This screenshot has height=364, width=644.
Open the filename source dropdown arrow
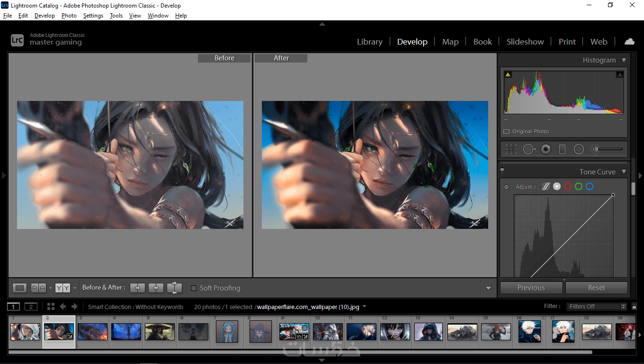[364, 307]
